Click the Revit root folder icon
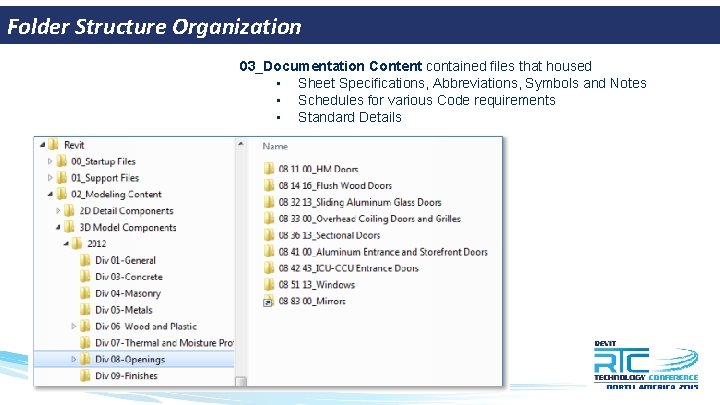Viewport: 720px width, 405px height. [x=53, y=145]
